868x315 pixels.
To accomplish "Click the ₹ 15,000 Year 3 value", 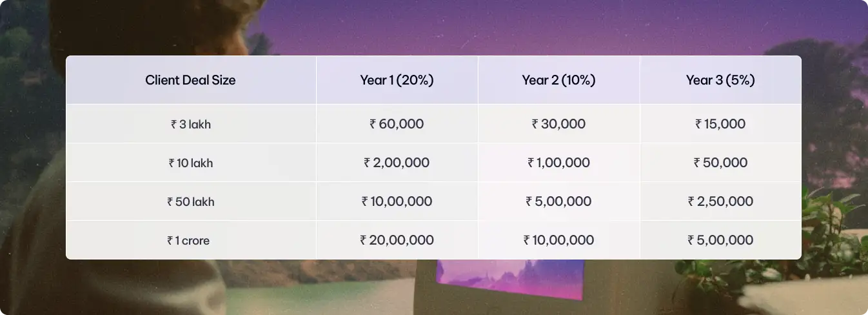I will (720, 124).
